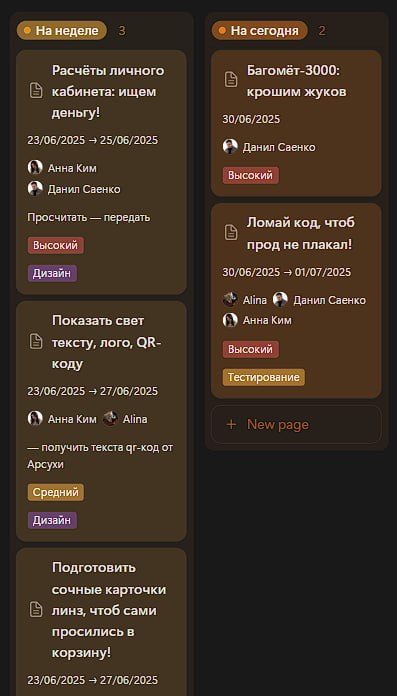Click Alina avatar in Ломай код card
Image resolution: width=397 pixels, height=696 pixels.
click(230, 300)
